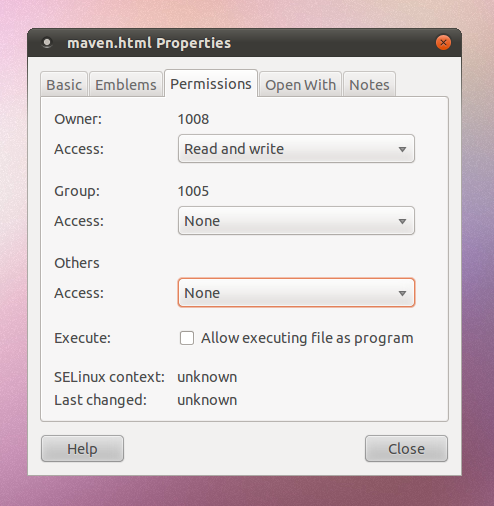Click the arrow icon on Others access dropdown

pyautogui.click(x=402, y=293)
